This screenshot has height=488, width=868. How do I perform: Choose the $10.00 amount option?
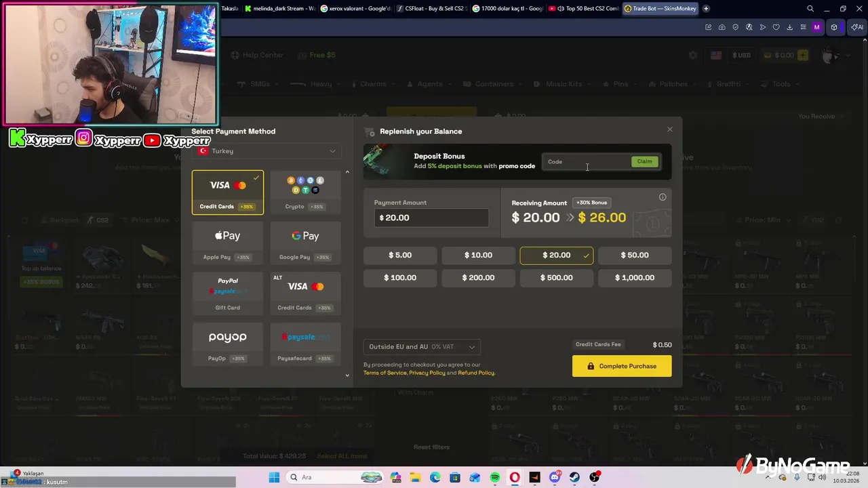pos(478,255)
